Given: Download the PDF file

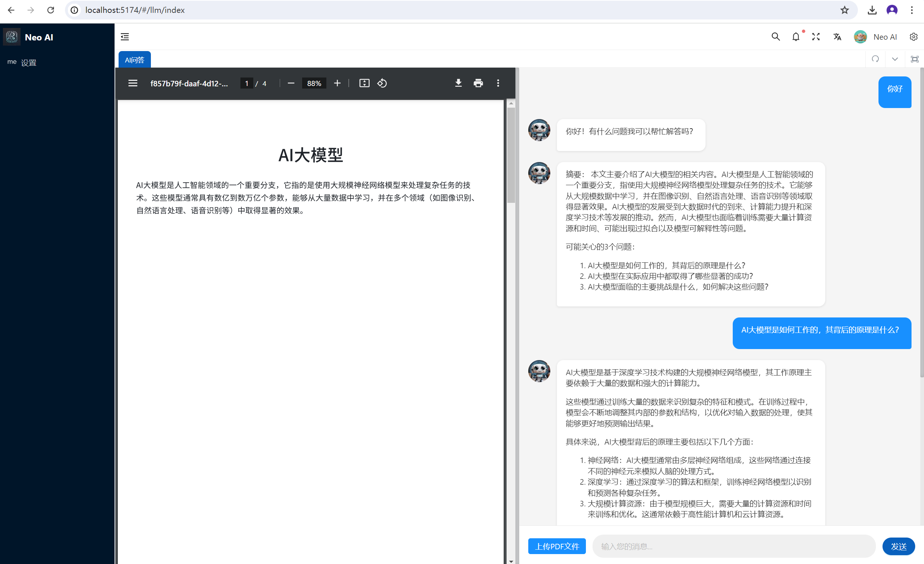Looking at the screenshot, I should click(458, 83).
